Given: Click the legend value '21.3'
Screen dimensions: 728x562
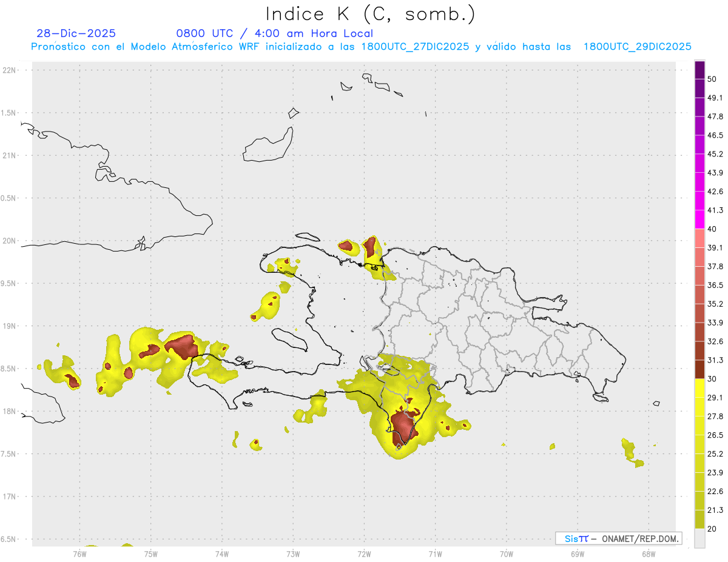Looking at the screenshot, I should pyautogui.click(x=715, y=510).
